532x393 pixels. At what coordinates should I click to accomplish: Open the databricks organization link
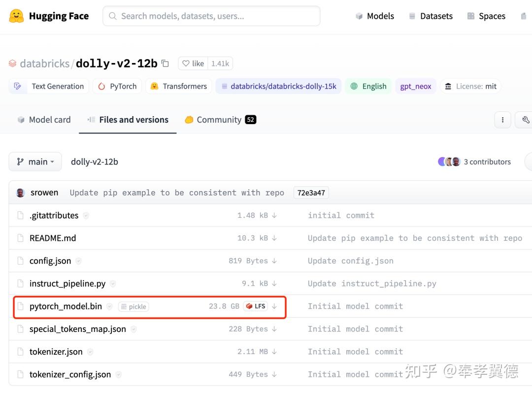tap(44, 64)
